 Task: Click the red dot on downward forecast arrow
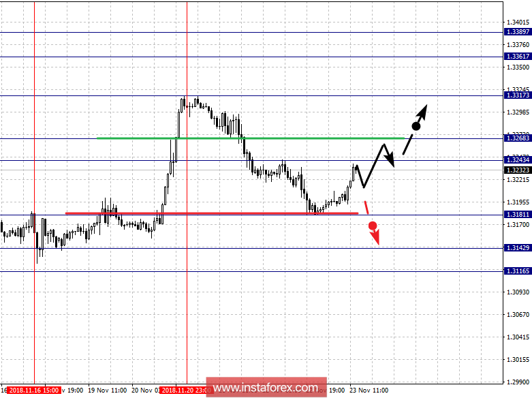pos(372,225)
